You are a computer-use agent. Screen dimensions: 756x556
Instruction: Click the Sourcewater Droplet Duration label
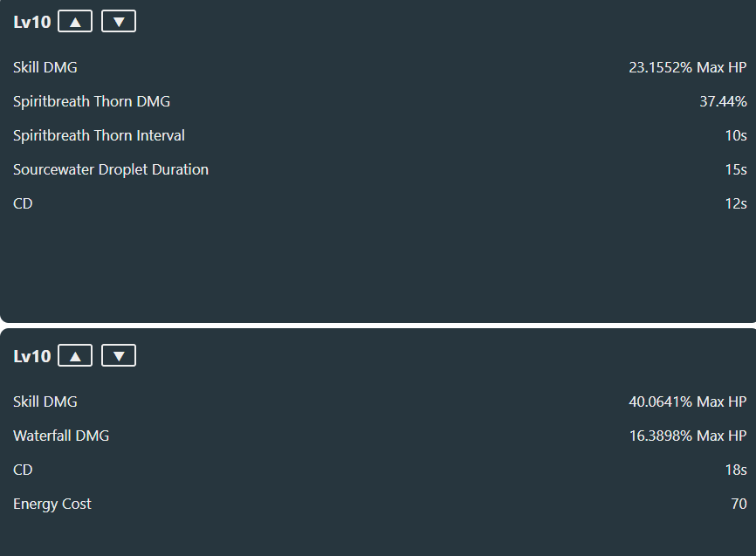point(111,169)
